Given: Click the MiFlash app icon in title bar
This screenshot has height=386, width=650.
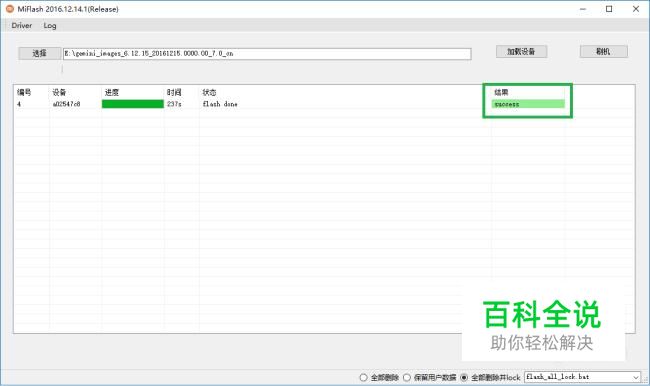Looking at the screenshot, I should [10, 9].
